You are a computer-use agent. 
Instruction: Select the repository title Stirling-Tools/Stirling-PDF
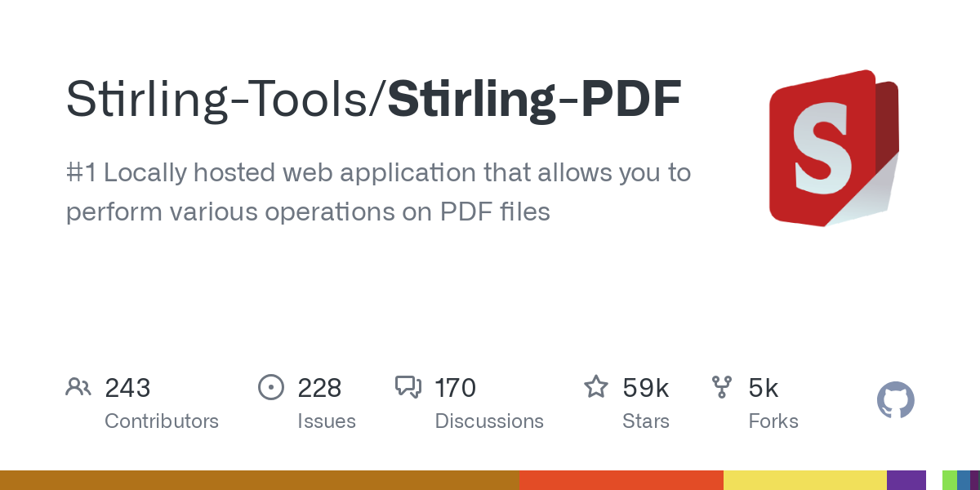[x=373, y=100]
